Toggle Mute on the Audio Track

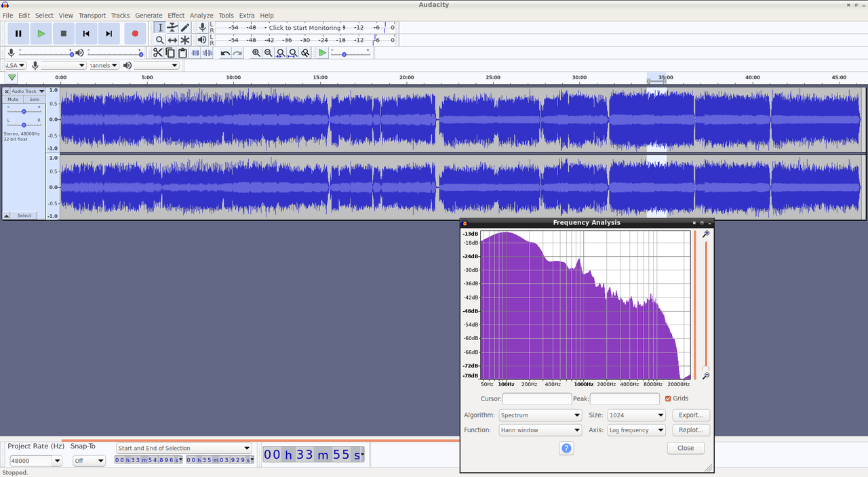click(13, 100)
